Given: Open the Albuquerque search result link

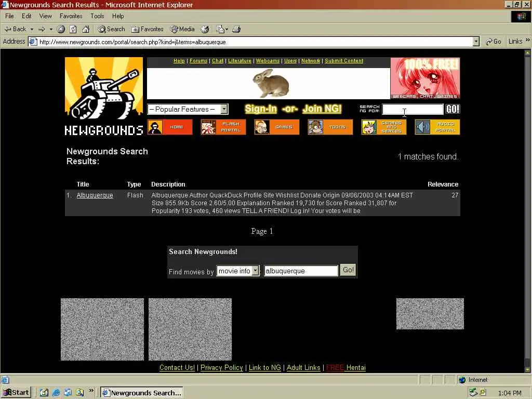Looking at the screenshot, I should pyautogui.click(x=95, y=195).
